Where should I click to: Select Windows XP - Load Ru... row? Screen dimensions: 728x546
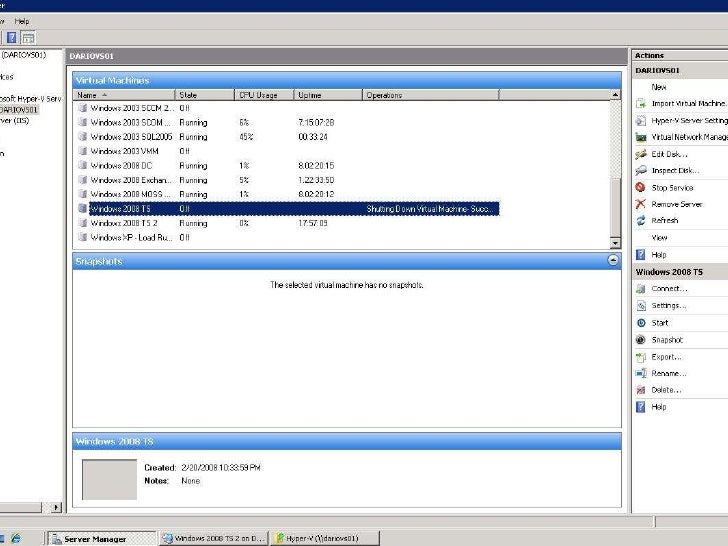click(286, 237)
